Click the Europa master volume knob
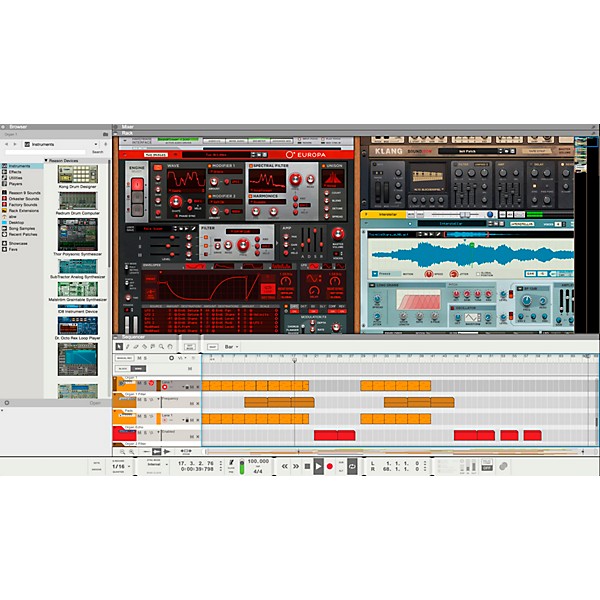This screenshot has width=600, height=600. [338, 234]
